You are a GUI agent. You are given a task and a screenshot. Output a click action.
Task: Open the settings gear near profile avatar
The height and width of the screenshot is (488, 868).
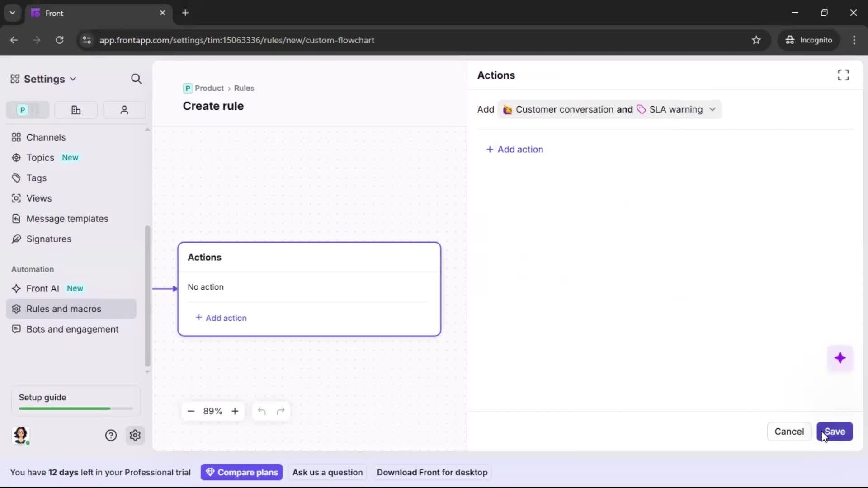point(135,435)
